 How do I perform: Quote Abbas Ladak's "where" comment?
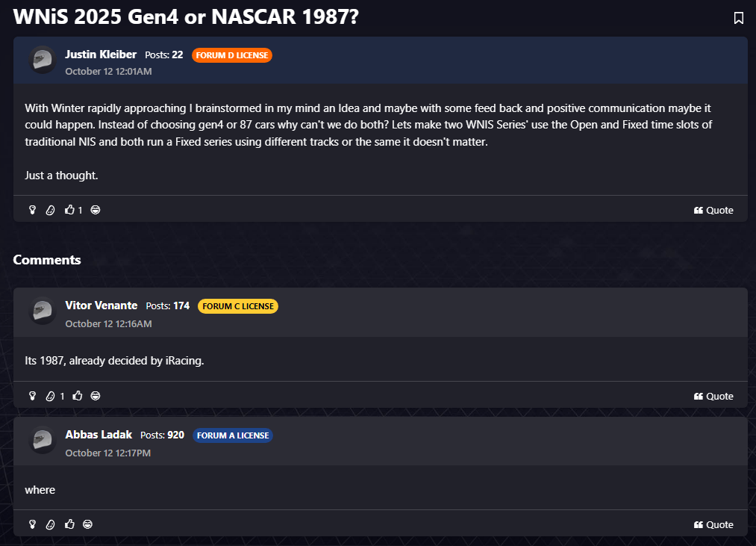pyautogui.click(x=713, y=524)
